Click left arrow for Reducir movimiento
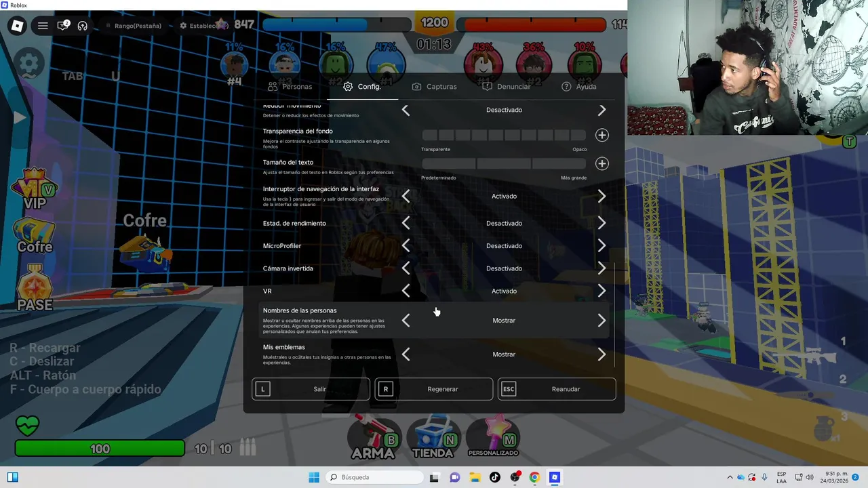Viewport: 868px width, 488px height. [x=406, y=110]
